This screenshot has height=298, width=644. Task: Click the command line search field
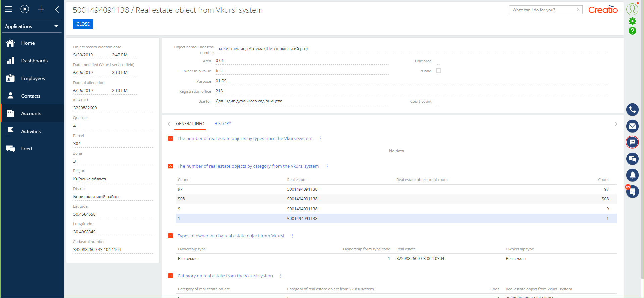[x=543, y=10]
